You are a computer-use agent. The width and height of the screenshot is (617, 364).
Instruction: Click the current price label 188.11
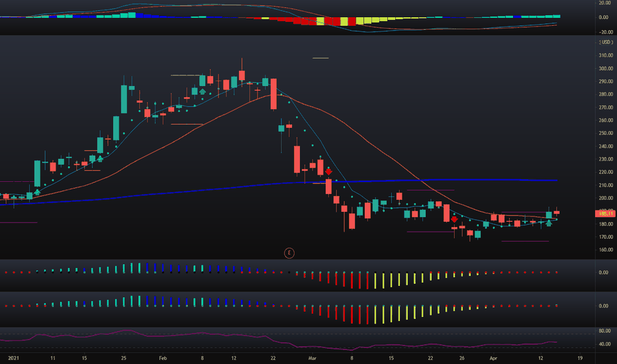605,214
